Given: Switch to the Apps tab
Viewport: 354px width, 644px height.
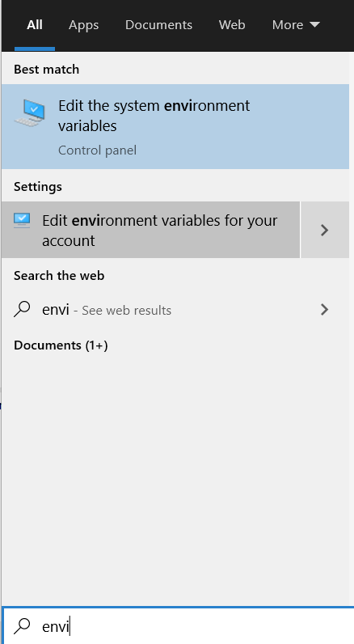Looking at the screenshot, I should pyautogui.click(x=84, y=25).
